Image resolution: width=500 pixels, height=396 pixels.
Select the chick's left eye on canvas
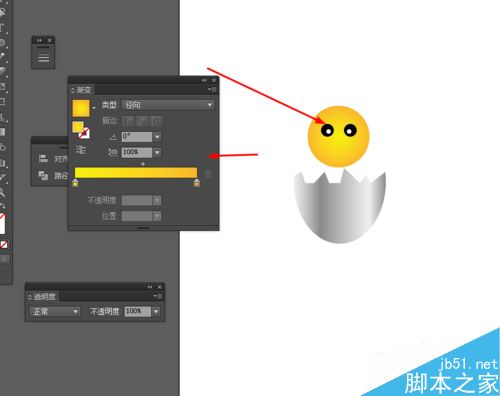pos(327,130)
